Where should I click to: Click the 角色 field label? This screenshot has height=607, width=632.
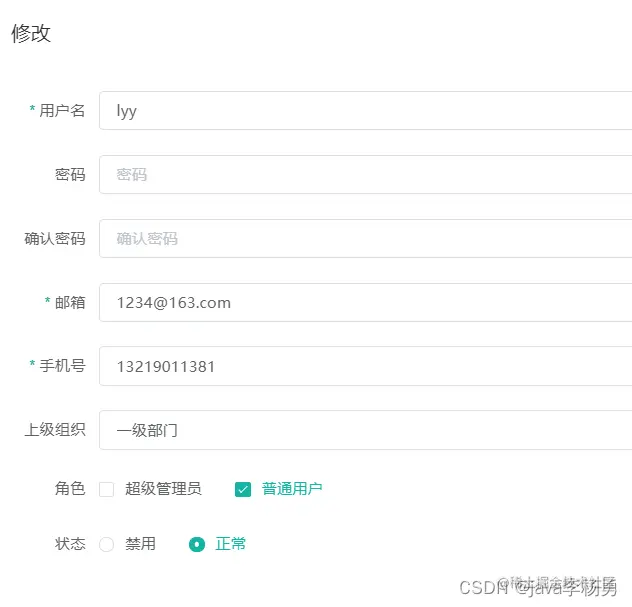[x=70, y=489]
